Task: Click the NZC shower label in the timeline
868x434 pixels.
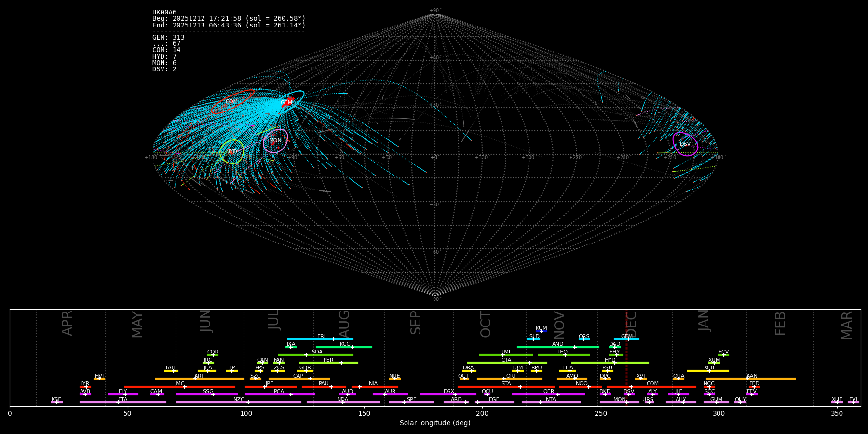Action: point(239,400)
